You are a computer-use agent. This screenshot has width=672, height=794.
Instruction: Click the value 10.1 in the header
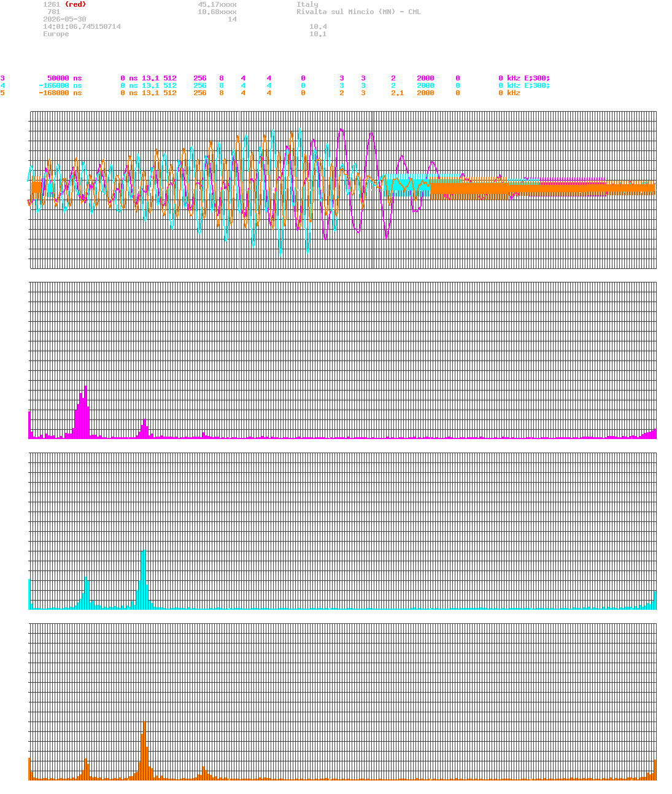coord(318,34)
